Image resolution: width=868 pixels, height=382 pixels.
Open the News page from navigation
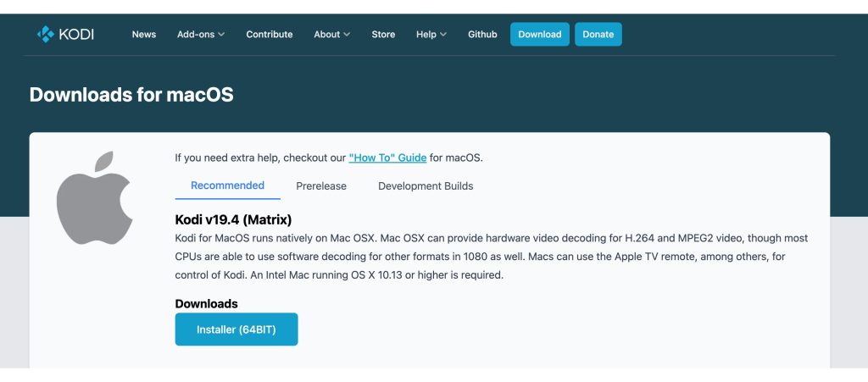pos(144,35)
